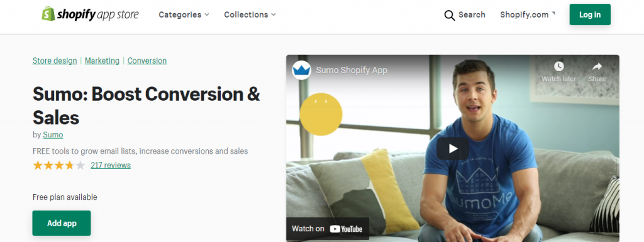Open the Store design category link

coord(55,60)
